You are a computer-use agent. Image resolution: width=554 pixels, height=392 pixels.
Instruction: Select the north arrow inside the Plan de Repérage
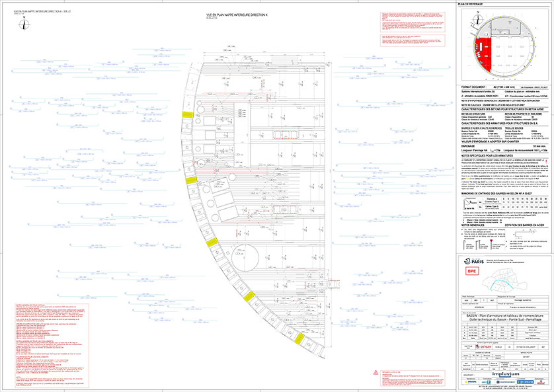pos(478,18)
